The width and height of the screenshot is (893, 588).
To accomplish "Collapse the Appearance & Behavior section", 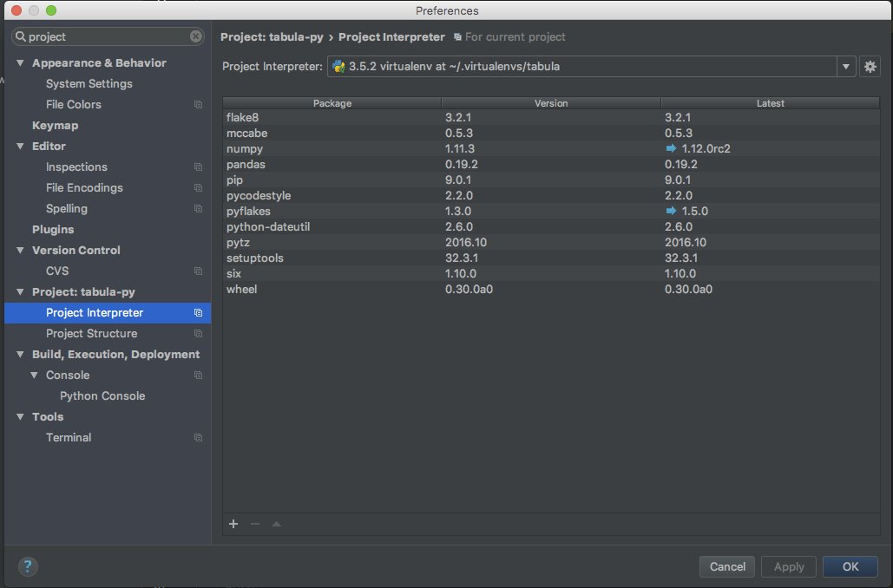I will (20, 62).
